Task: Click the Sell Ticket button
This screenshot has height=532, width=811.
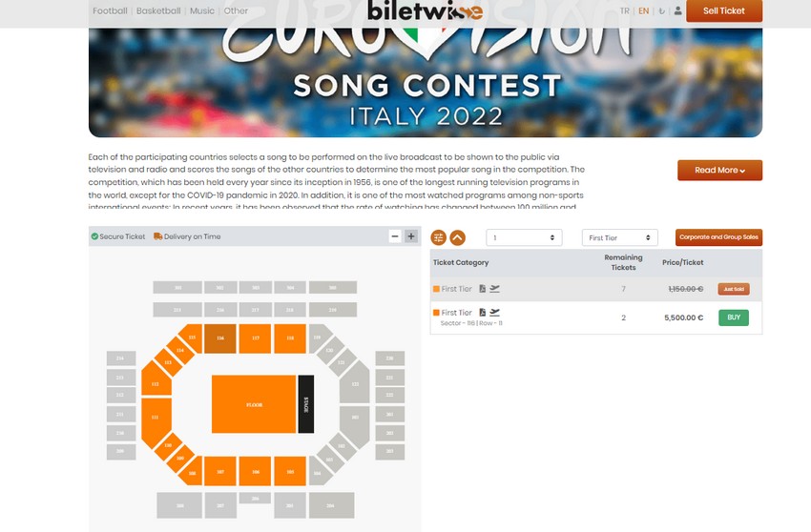Action: (x=723, y=10)
